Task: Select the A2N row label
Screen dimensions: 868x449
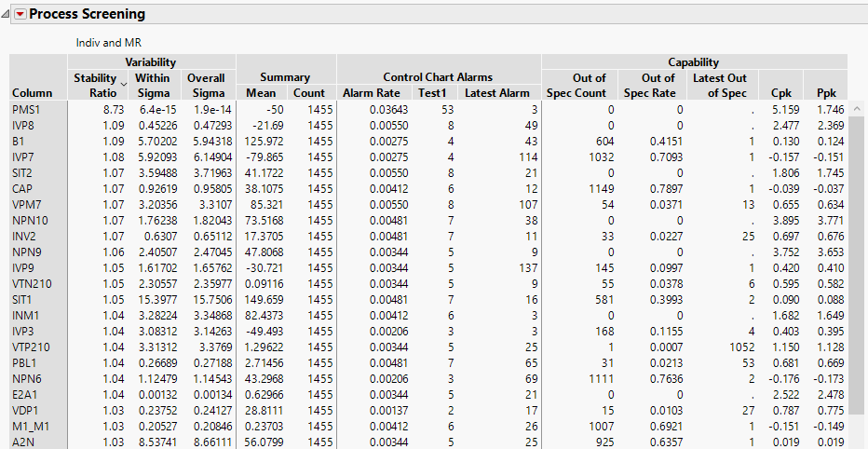Action: point(22,442)
